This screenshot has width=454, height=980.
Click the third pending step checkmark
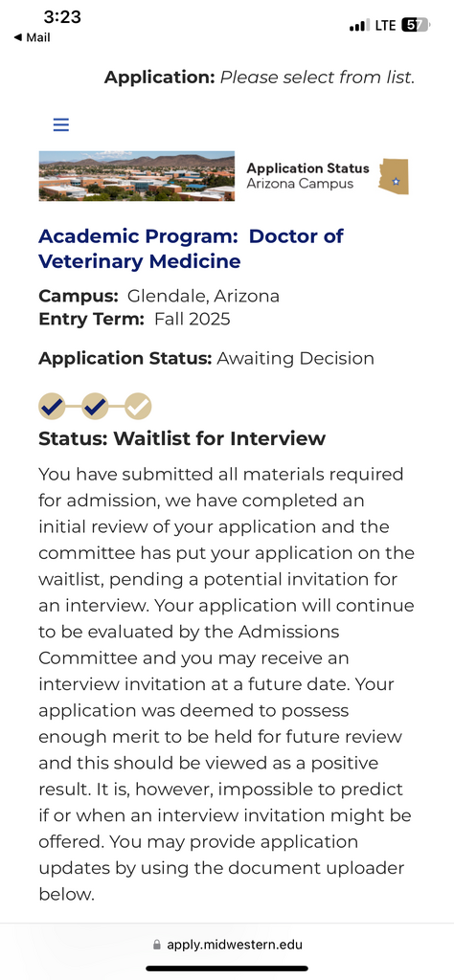138,407
